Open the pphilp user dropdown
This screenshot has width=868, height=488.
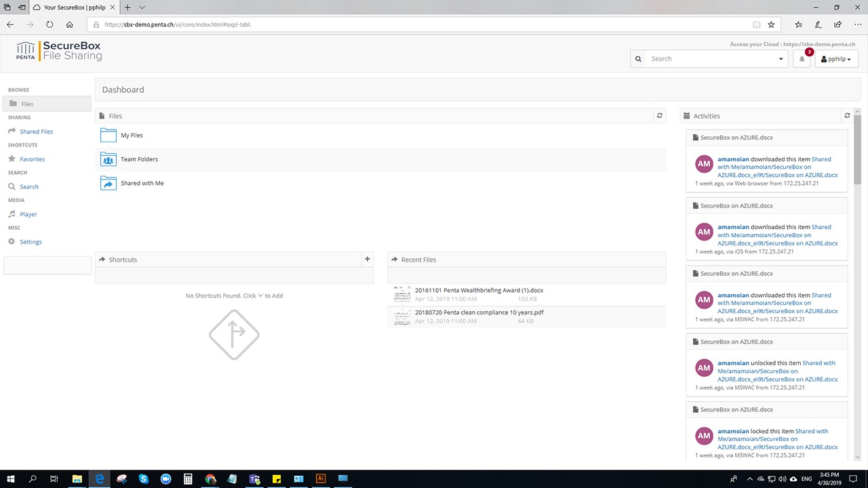pos(836,59)
